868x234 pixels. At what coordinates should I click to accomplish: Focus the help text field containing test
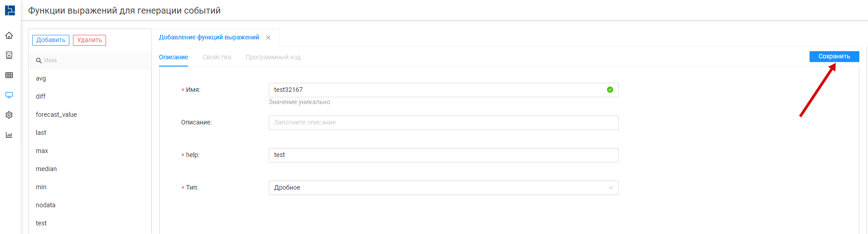[443, 155]
